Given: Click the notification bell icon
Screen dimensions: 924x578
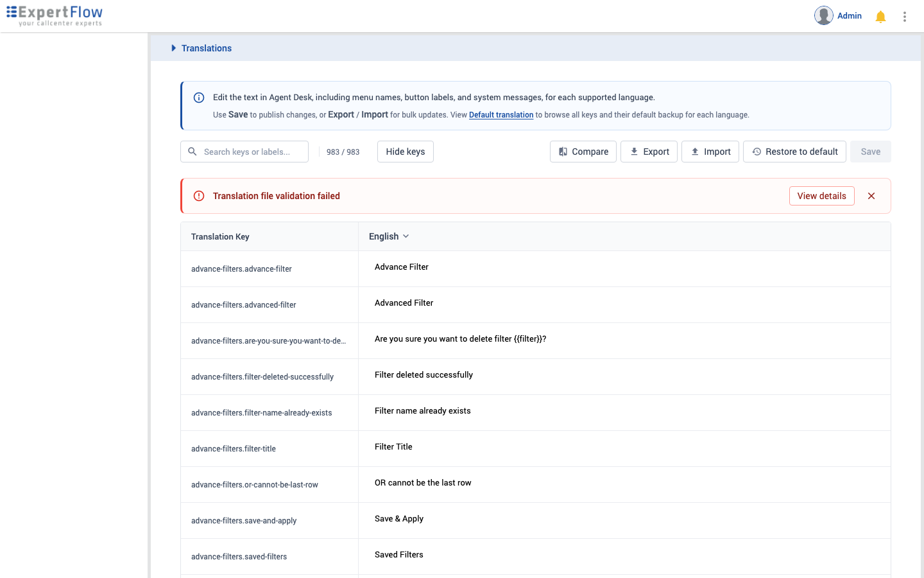Looking at the screenshot, I should point(880,17).
